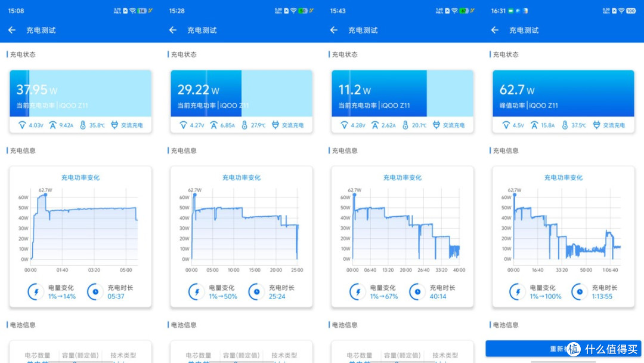This screenshot has height=363, width=644.
Task: Tap current icon beside 15.8A
Action: point(534,125)
